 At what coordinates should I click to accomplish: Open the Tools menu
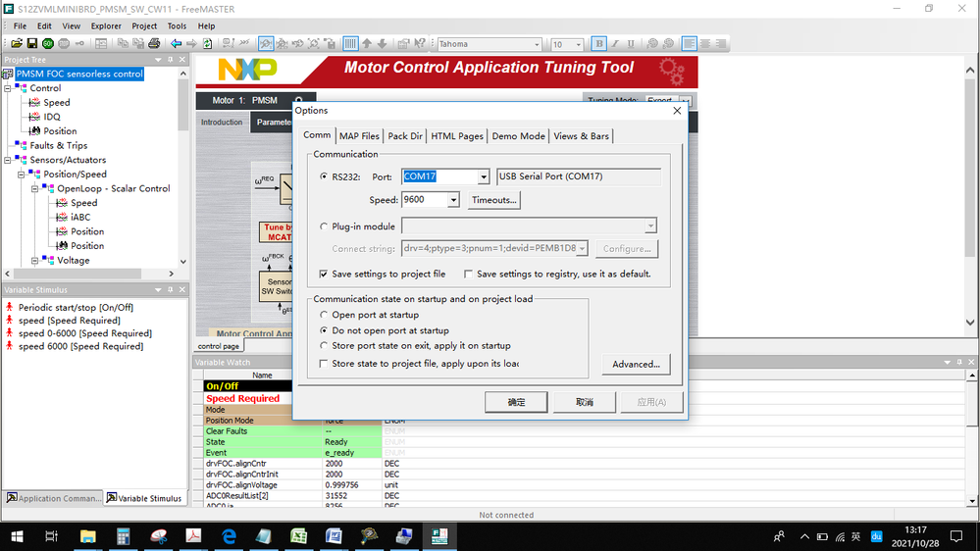click(177, 26)
